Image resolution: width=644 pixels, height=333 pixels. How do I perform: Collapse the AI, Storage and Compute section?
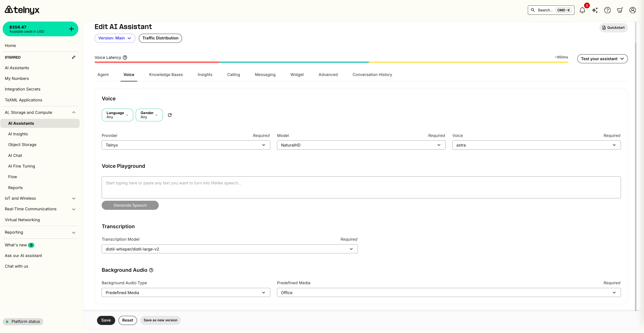[x=74, y=112]
